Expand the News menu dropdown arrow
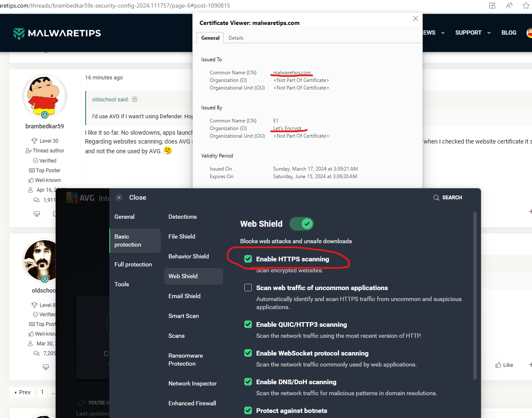 click(443, 33)
